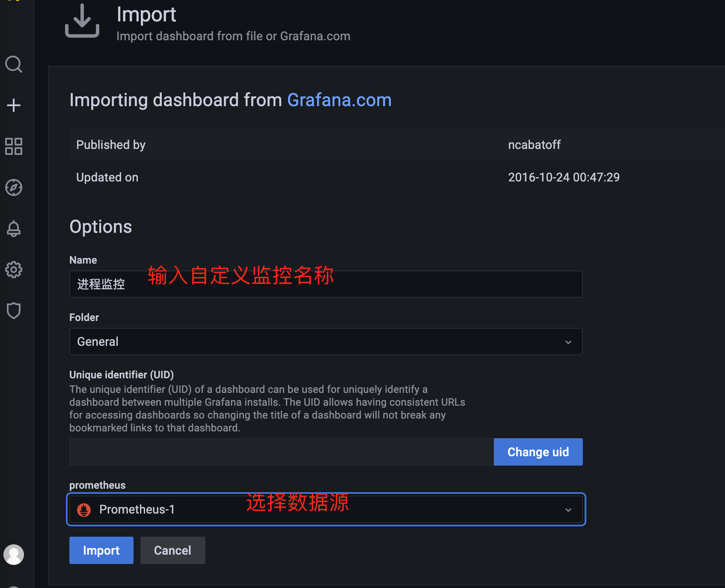
Task: Open the Server Admin shield icon
Action: pyautogui.click(x=14, y=311)
